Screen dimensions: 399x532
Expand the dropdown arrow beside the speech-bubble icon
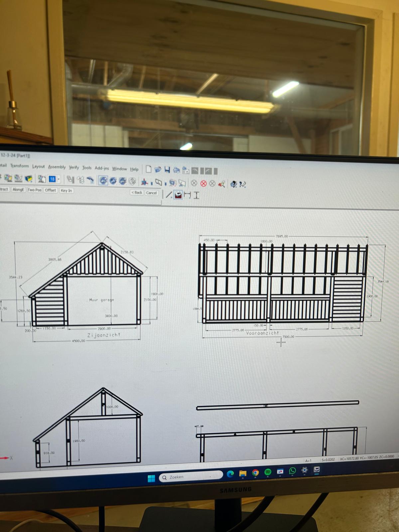[x=166, y=184]
